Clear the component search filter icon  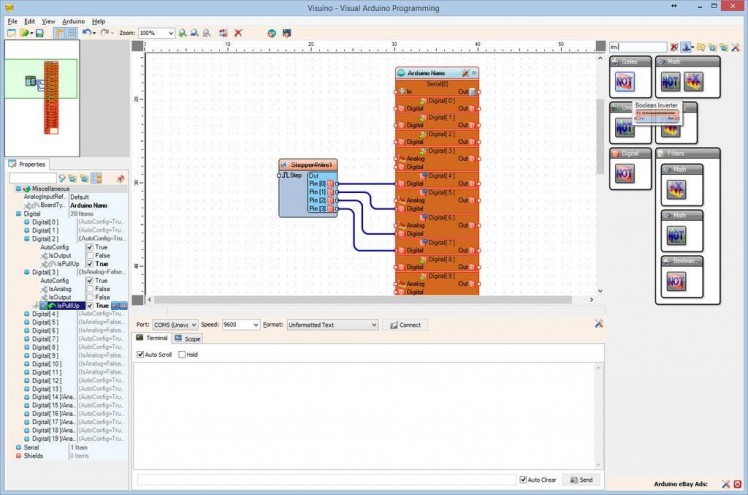pos(674,47)
